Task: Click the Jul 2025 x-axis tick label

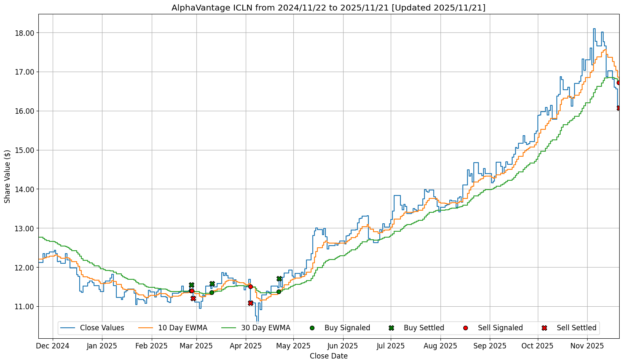Action: pyautogui.click(x=390, y=346)
